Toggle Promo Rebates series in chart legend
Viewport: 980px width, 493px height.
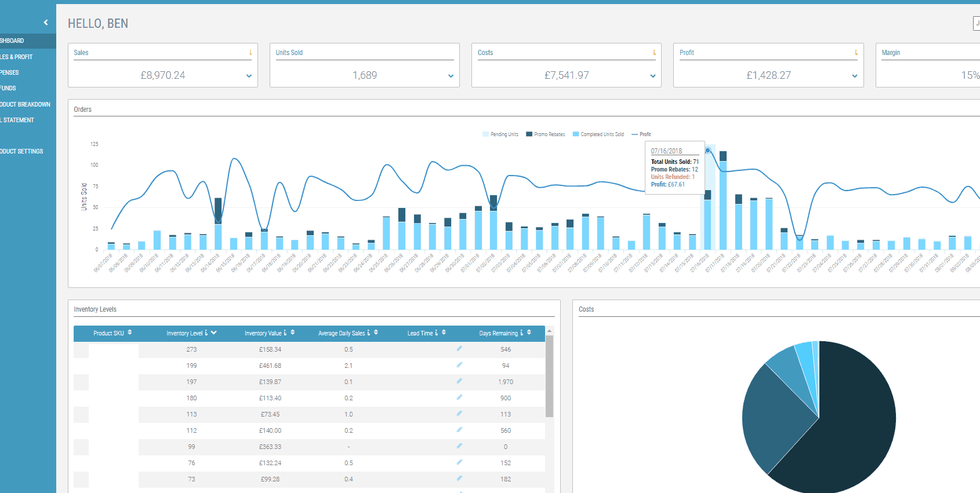[x=546, y=134]
